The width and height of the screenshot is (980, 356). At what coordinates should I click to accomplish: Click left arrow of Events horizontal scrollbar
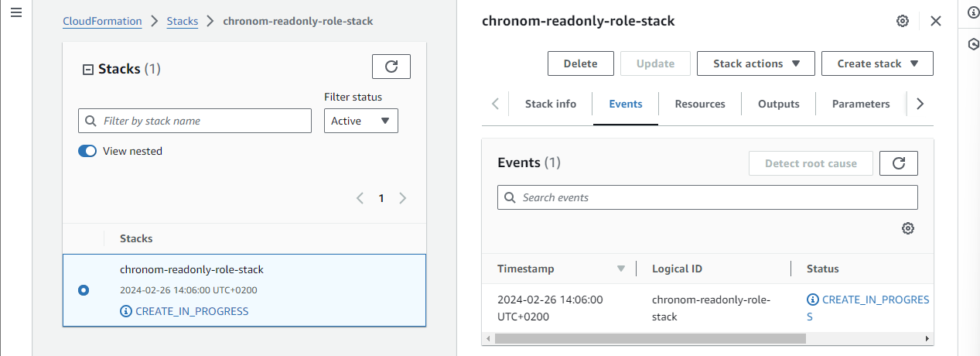[x=487, y=338]
